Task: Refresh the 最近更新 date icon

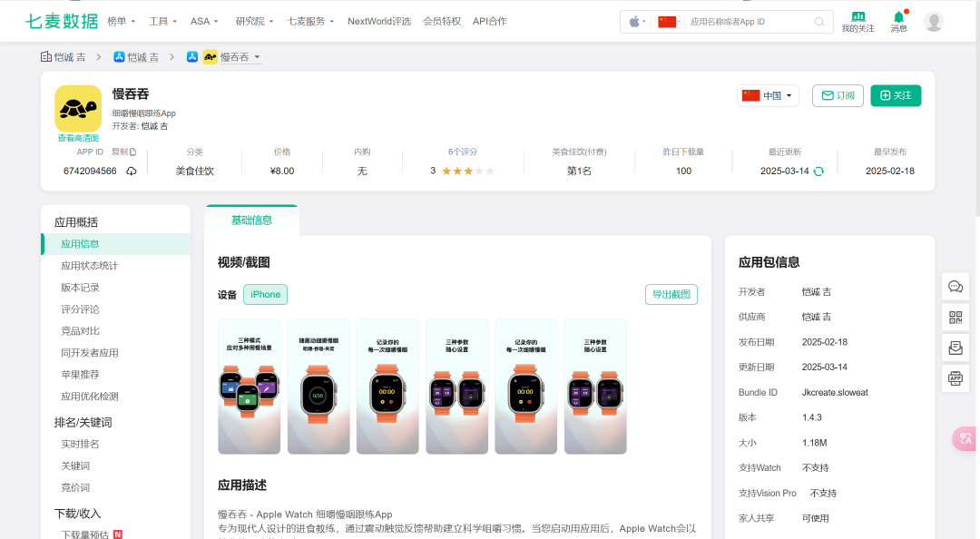Action: tap(818, 171)
